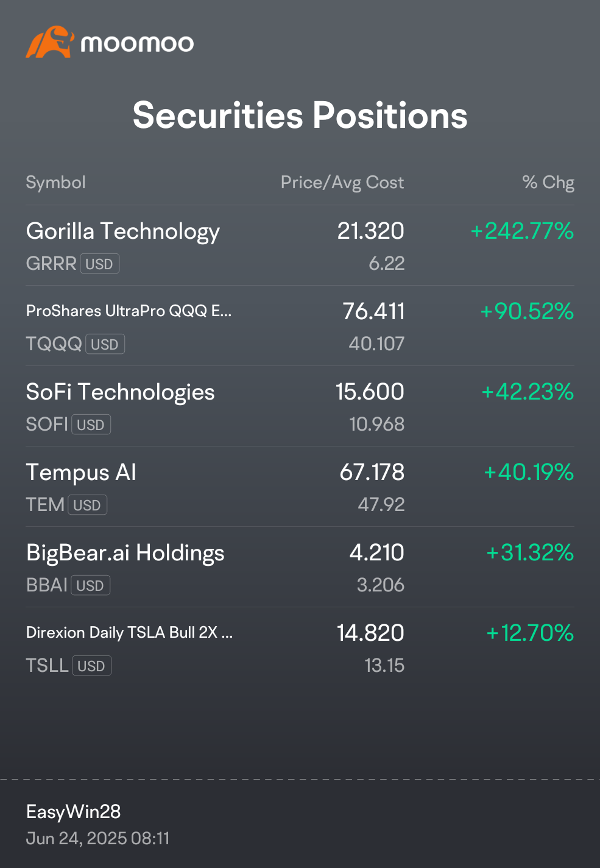Click the USD badge next to TSLL
This screenshot has width=600, height=868.
91,666
